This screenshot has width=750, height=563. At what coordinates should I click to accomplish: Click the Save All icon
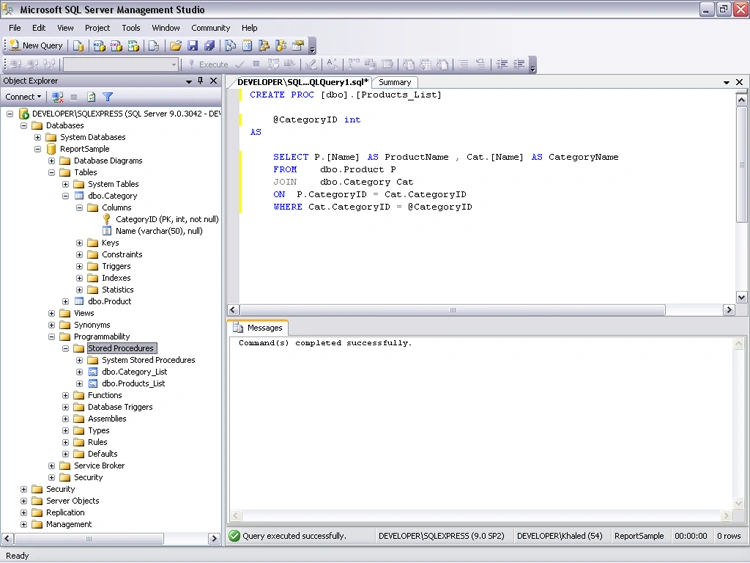210,45
